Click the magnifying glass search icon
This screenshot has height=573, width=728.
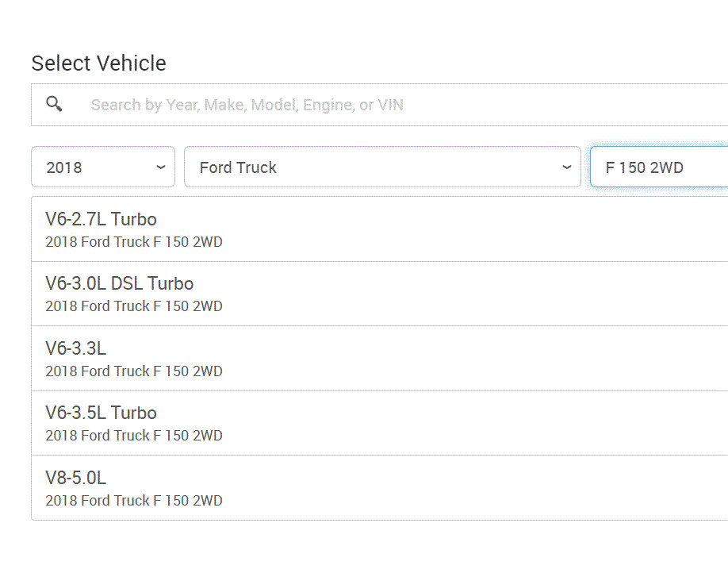(x=54, y=104)
